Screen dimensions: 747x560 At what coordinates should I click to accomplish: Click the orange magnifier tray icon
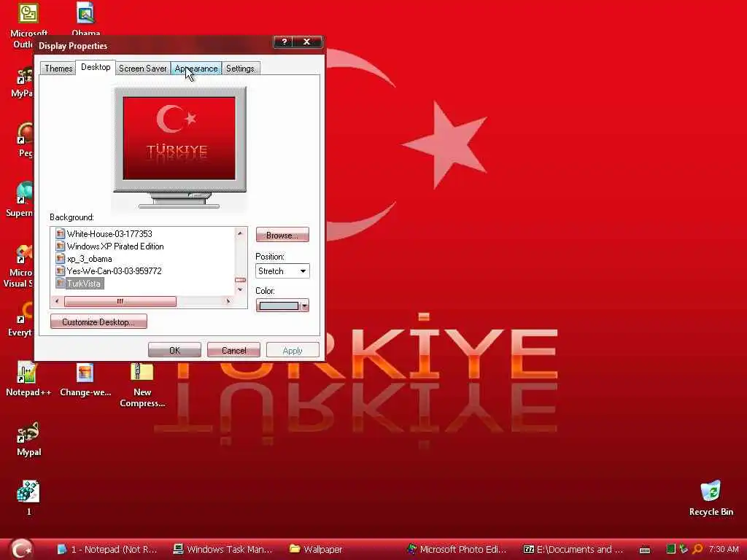point(698,549)
